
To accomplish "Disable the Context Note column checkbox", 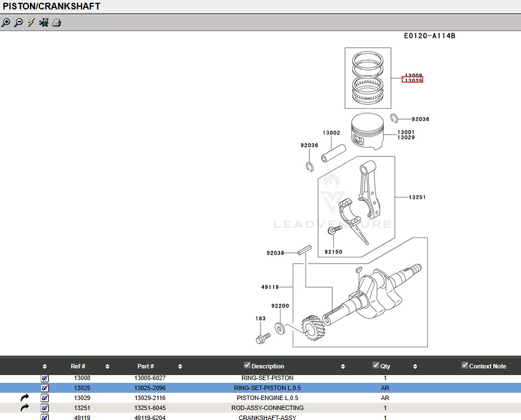I will click(x=465, y=365).
